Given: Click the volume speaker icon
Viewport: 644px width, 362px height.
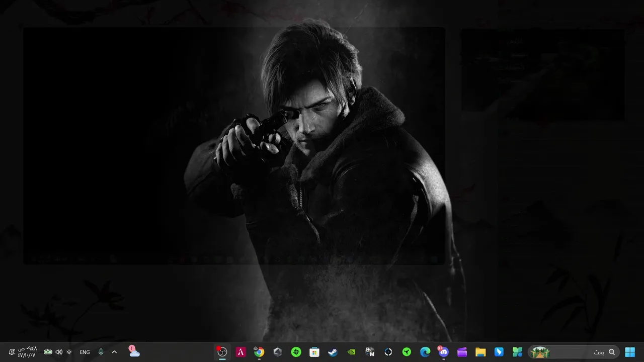Looking at the screenshot, I should pos(59,352).
